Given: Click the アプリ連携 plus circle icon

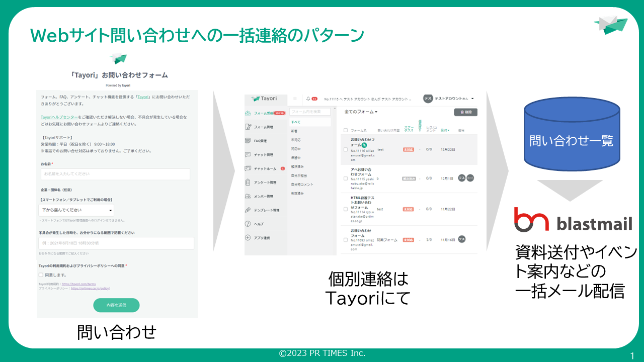Looking at the screenshot, I should pyautogui.click(x=248, y=238).
